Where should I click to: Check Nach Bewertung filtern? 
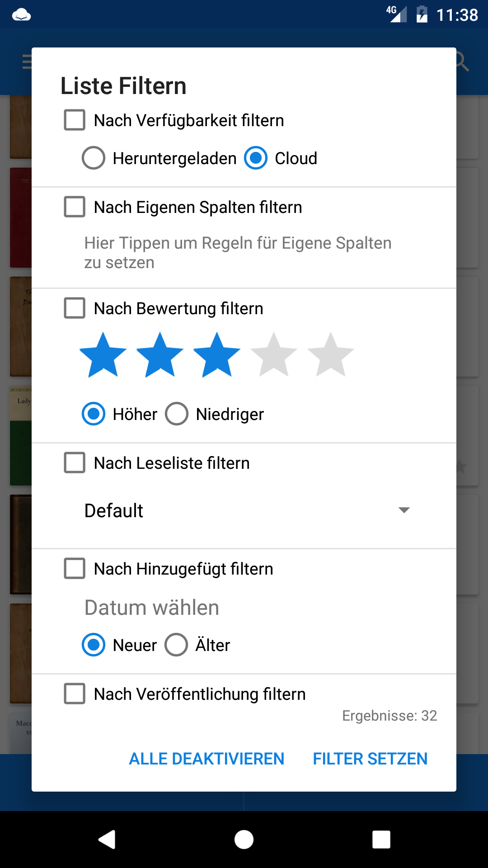coord(75,308)
